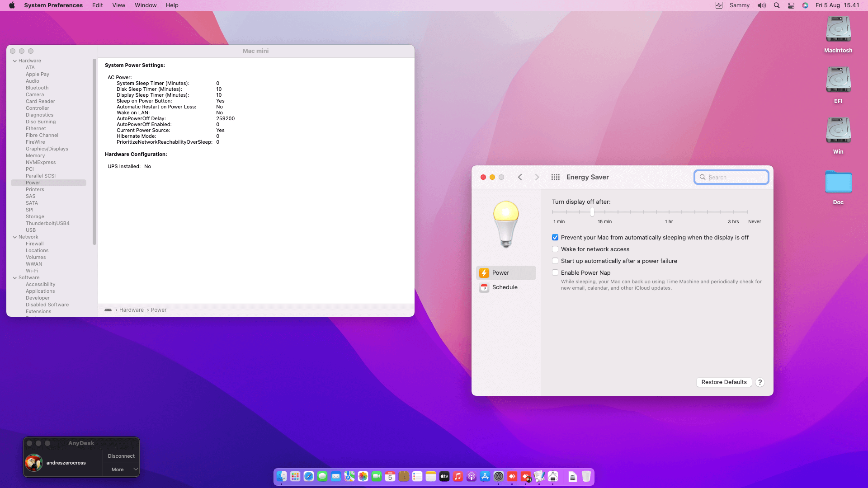The image size is (868, 488).
Task: Enable Power Nap checkbox
Action: (555, 273)
